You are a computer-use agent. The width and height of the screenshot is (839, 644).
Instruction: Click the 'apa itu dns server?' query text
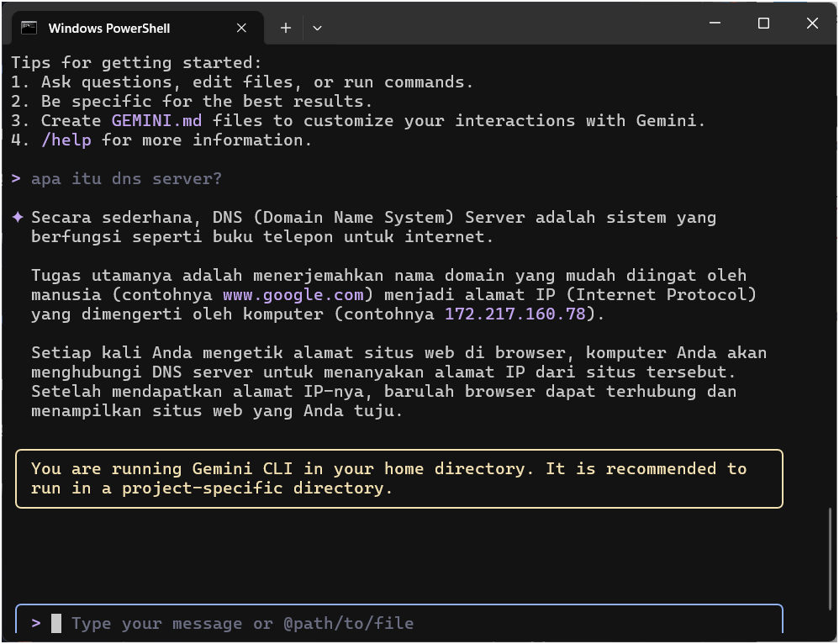click(126, 179)
